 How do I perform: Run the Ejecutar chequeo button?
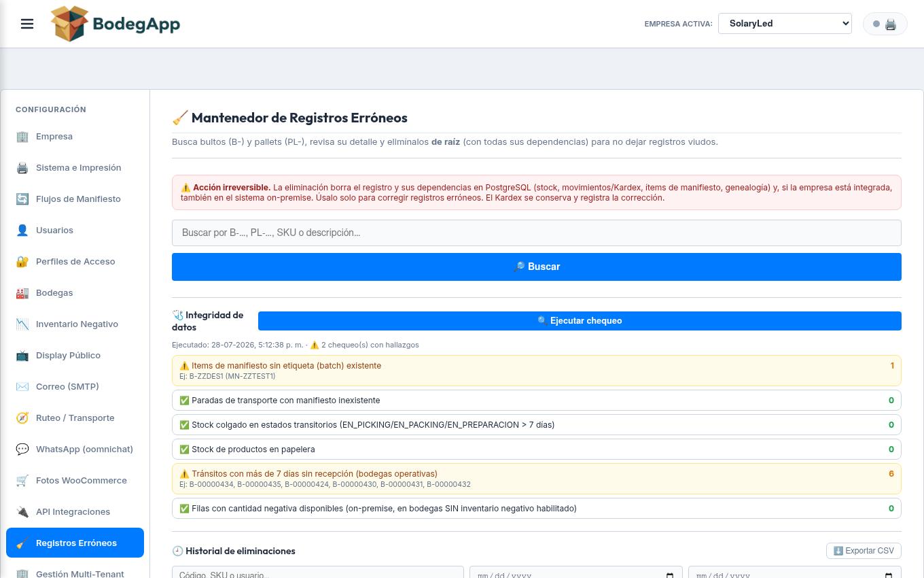(x=580, y=321)
